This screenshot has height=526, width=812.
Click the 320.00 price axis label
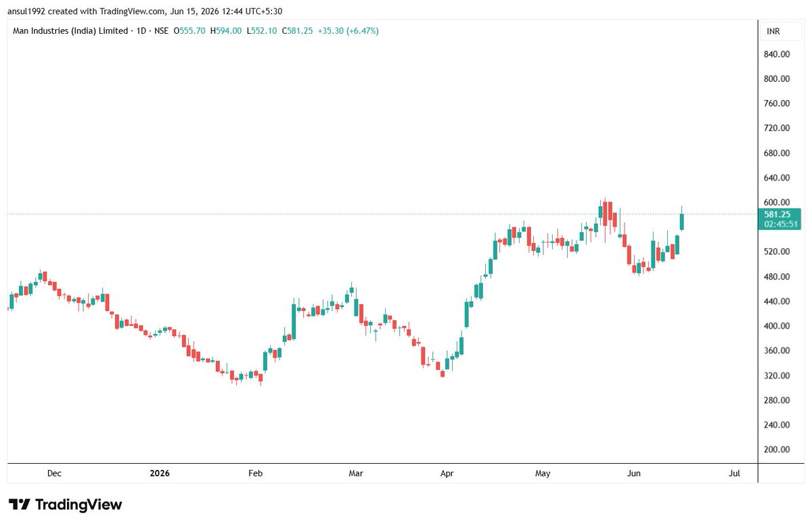coord(777,375)
